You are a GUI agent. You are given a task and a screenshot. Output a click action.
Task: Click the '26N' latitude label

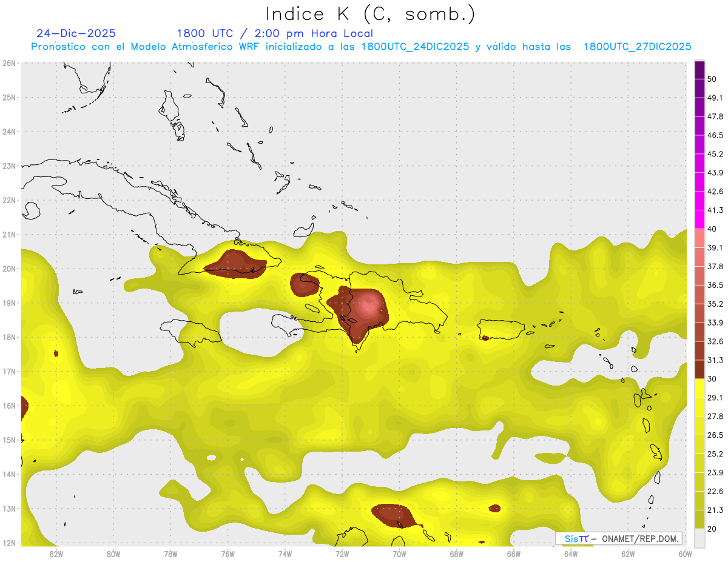click(9, 63)
